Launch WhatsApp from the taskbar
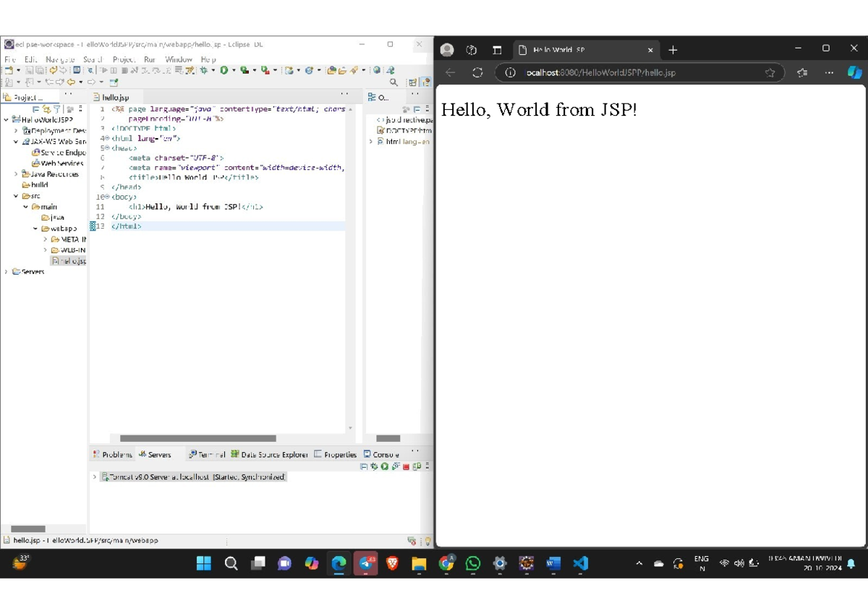This screenshot has width=868, height=614. pyautogui.click(x=472, y=563)
